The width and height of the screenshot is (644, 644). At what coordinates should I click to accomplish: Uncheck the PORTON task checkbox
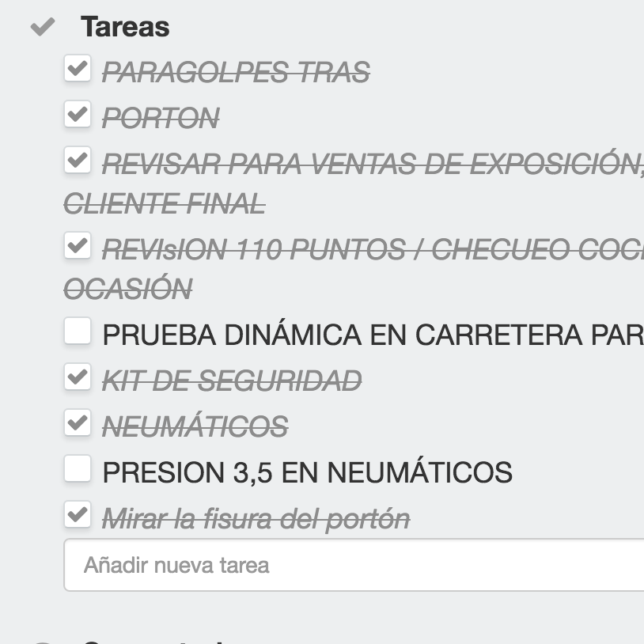coord(77,115)
